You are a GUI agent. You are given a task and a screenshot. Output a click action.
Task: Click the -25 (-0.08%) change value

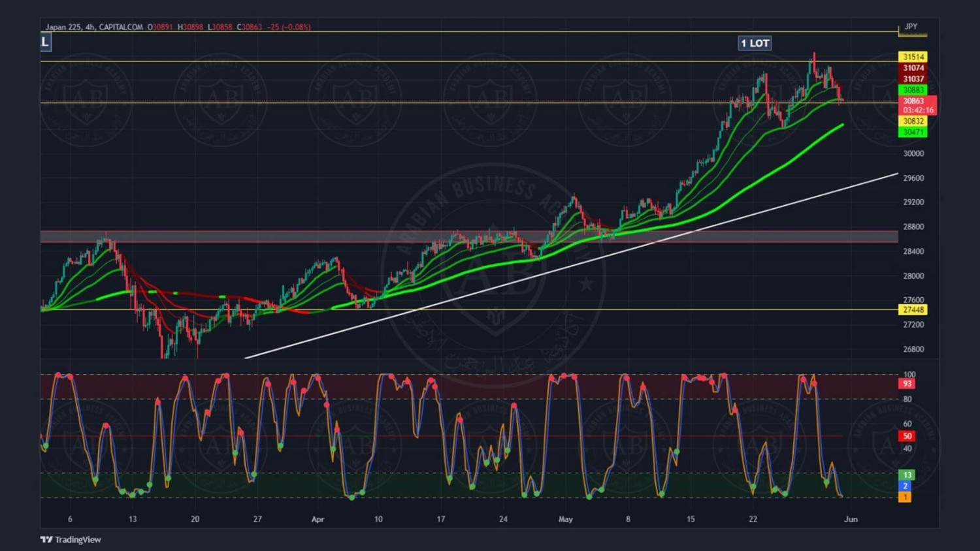[289, 27]
